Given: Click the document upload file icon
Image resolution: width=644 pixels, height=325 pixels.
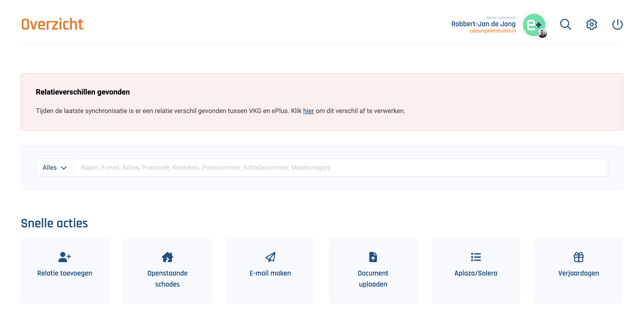Looking at the screenshot, I should (373, 257).
